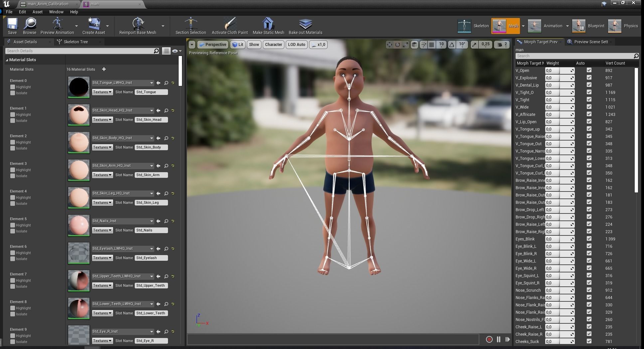644x349 pixels.
Task: Open the Asset menu
Action: pyautogui.click(x=37, y=12)
